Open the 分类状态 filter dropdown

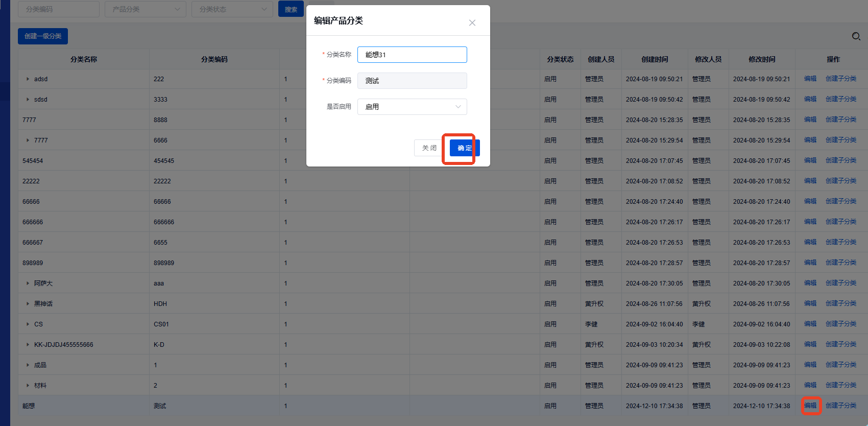[232, 9]
